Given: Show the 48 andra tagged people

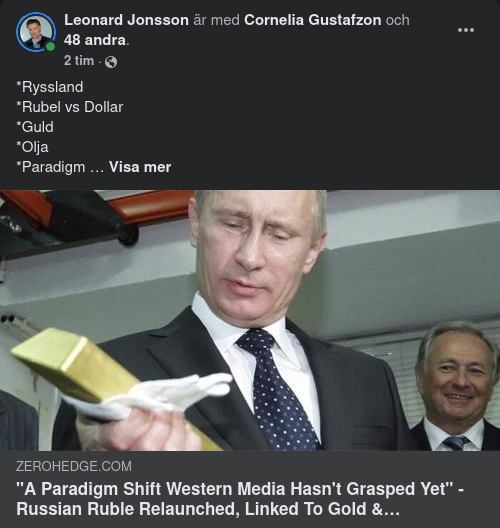Looking at the screenshot, I should click(95, 40).
